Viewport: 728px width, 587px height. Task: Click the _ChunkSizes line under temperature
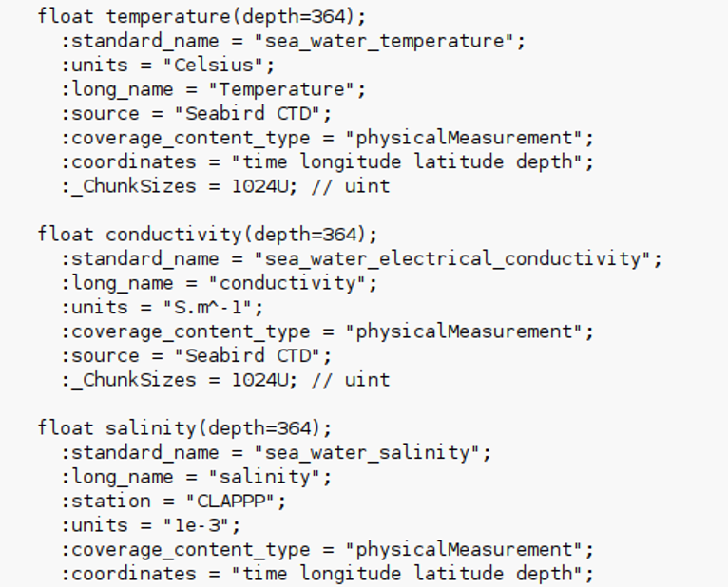225,186
